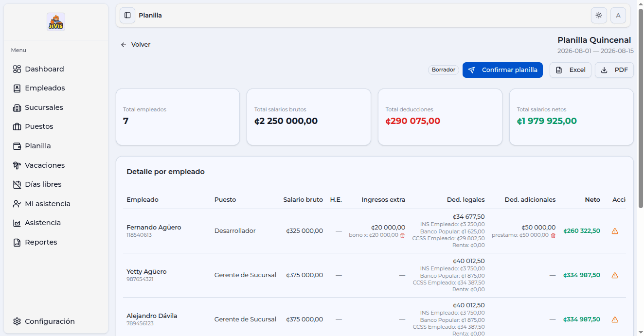Click the H.E. column header
The height and width of the screenshot is (336, 644).
336,200
